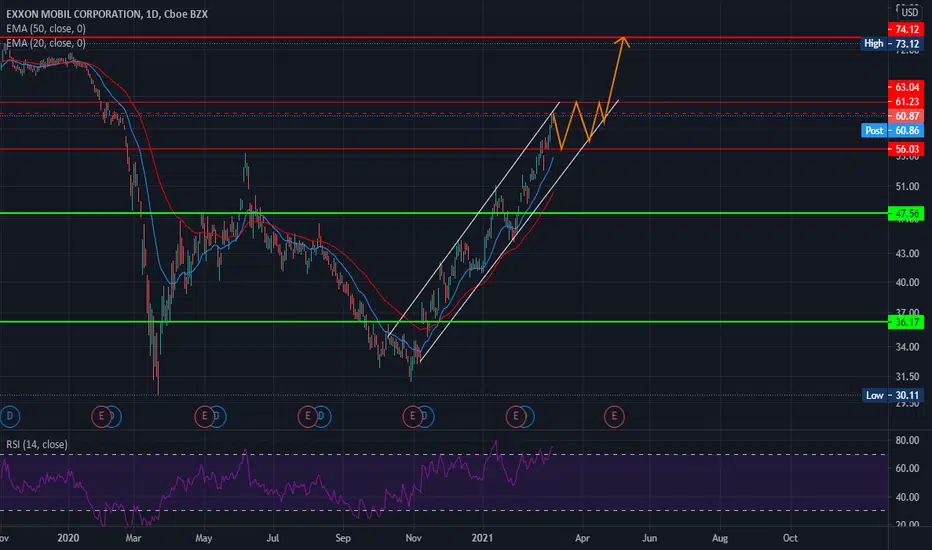
Task: Click the 40.00 price axis value
Action: pos(907,282)
